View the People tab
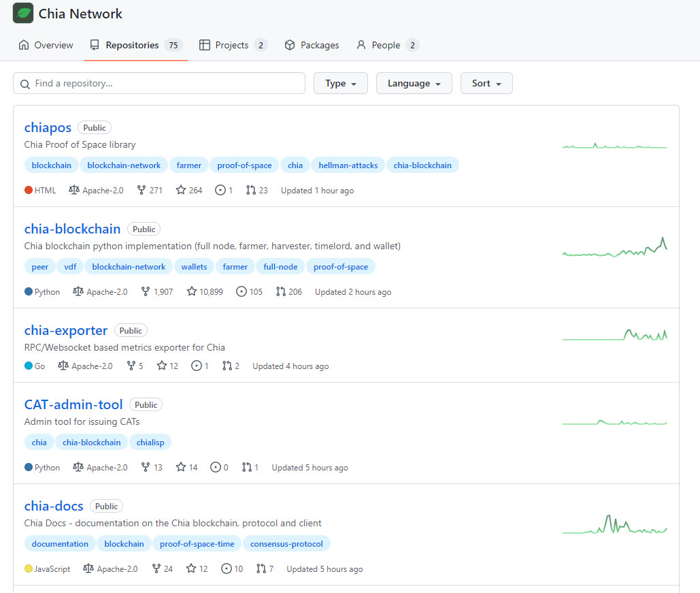Image resolution: width=700 pixels, height=593 pixels. (x=388, y=45)
